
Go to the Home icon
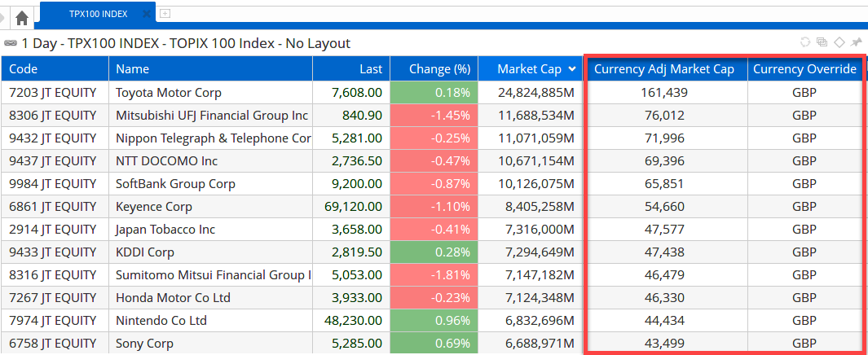[x=21, y=18]
